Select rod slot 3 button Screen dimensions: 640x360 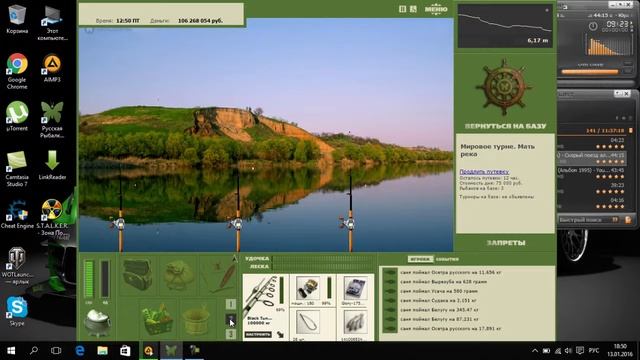pyautogui.click(x=231, y=334)
